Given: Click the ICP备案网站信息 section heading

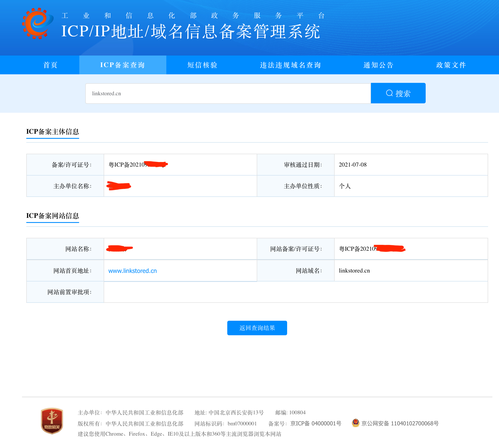Looking at the screenshot, I should 53,216.
